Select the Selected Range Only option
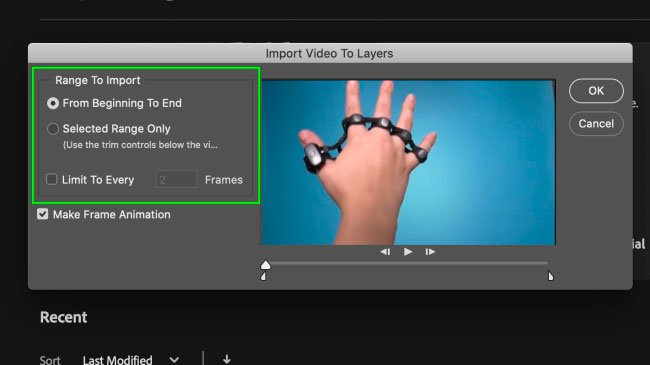 click(x=53, y=129)
